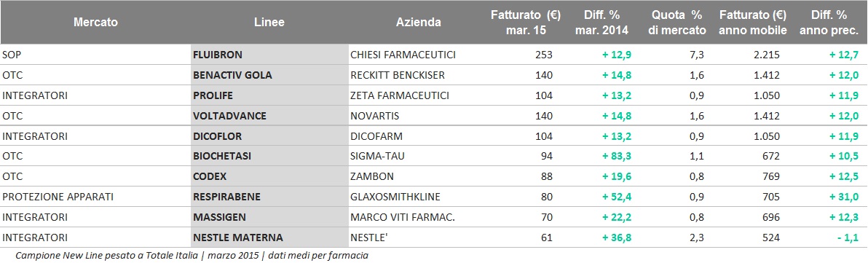Click the Azienda column header
This screenshot has width=868, height=263.
419,23
